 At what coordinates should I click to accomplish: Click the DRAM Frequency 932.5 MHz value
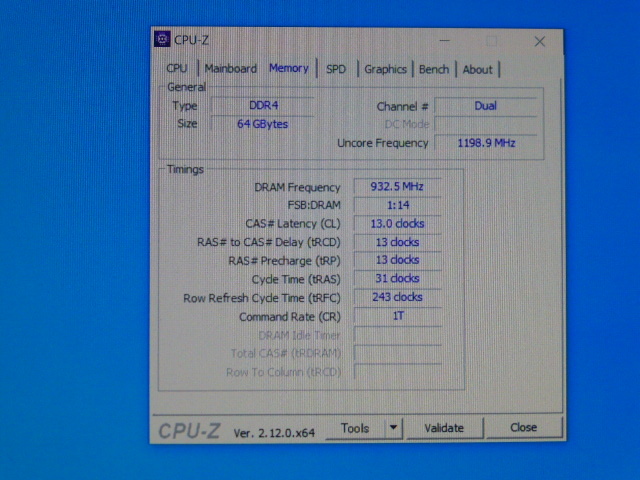coord(397,187)
